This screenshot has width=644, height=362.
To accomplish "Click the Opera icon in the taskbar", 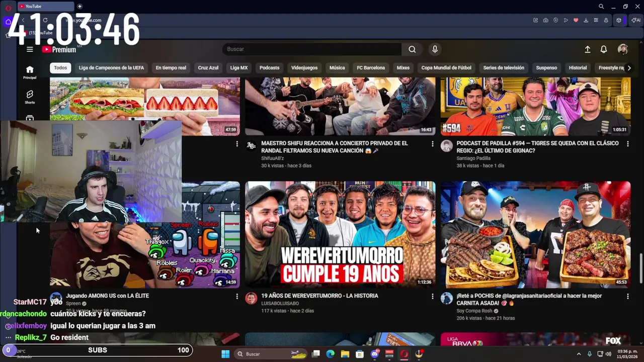I will 404,354.
